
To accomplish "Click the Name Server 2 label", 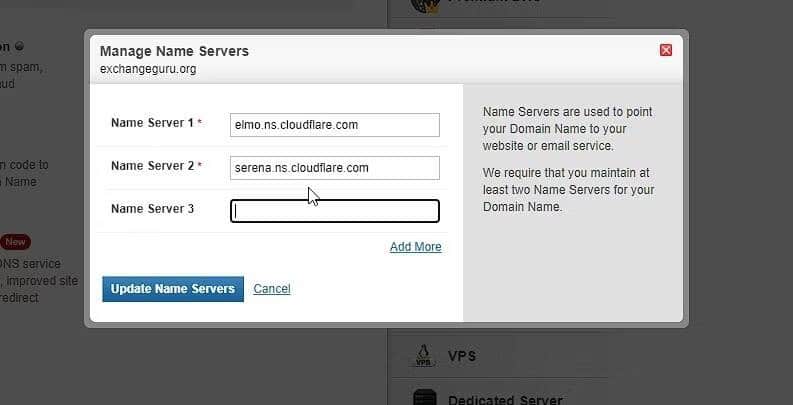I will (x=152, y=166).
